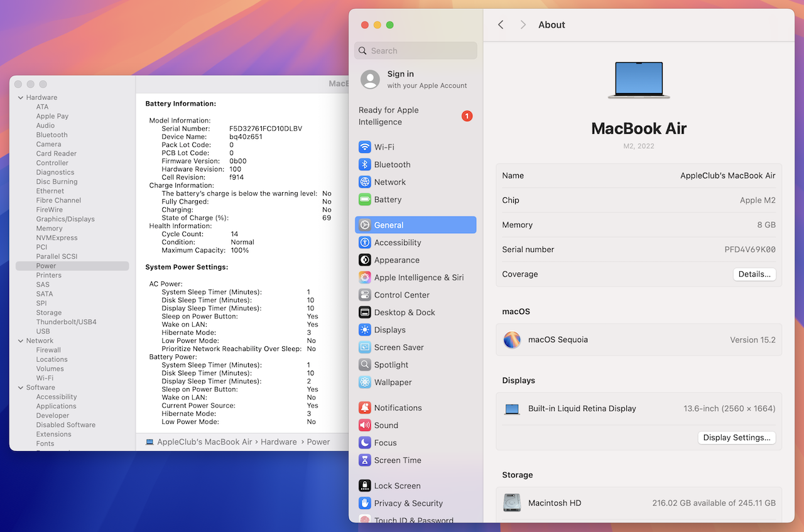Click the Built-in Liquid Retina Display icon

[x=512, y=409]
